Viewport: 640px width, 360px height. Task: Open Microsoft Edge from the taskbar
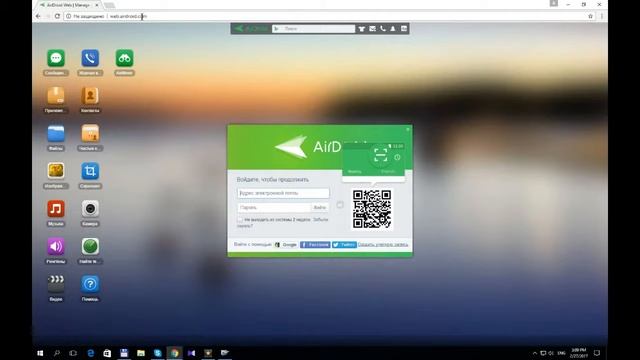click(91, 353)
